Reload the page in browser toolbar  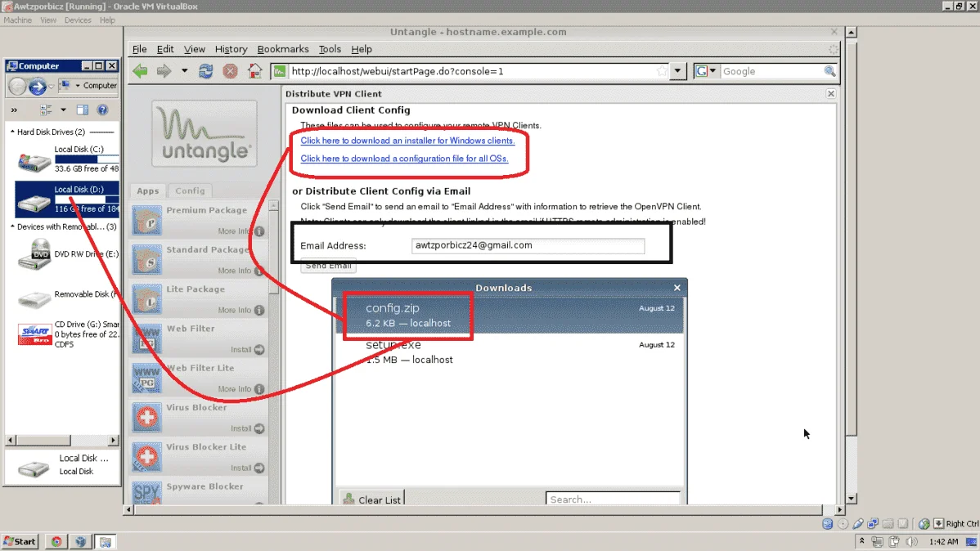point(205,71)
